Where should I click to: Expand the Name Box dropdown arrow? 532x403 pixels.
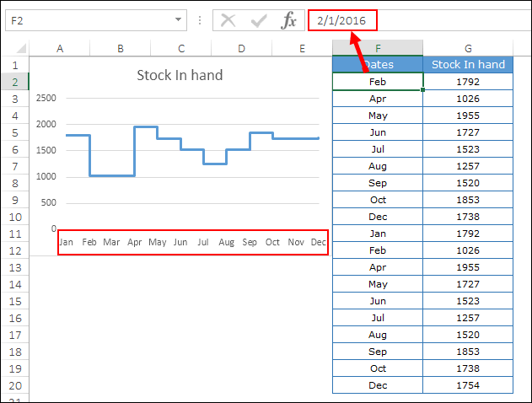(178, 19)
